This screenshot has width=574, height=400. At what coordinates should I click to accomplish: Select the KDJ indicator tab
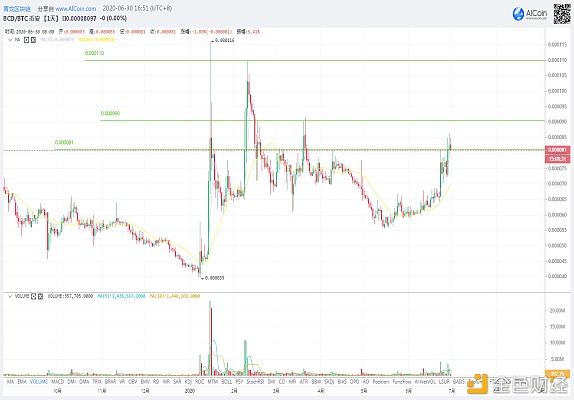tap(188, 382)
